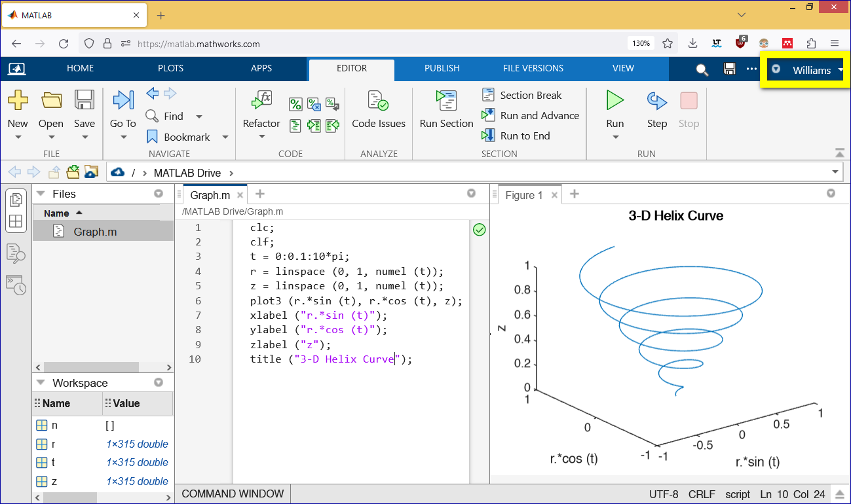Open the Run dropdown arrow
Screen dimensions: 851x504
pyautogui.click(x=615, y=137)
